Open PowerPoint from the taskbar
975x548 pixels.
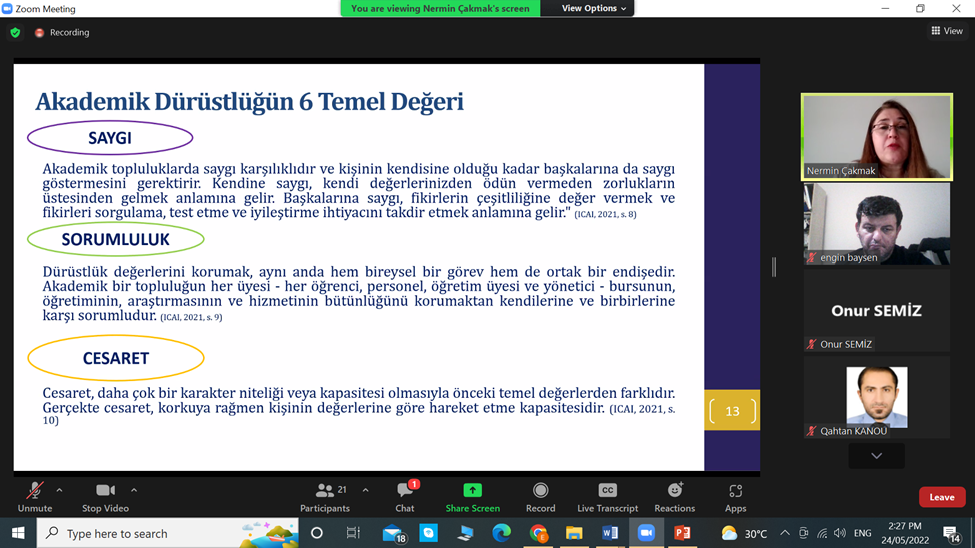point(682,534)
